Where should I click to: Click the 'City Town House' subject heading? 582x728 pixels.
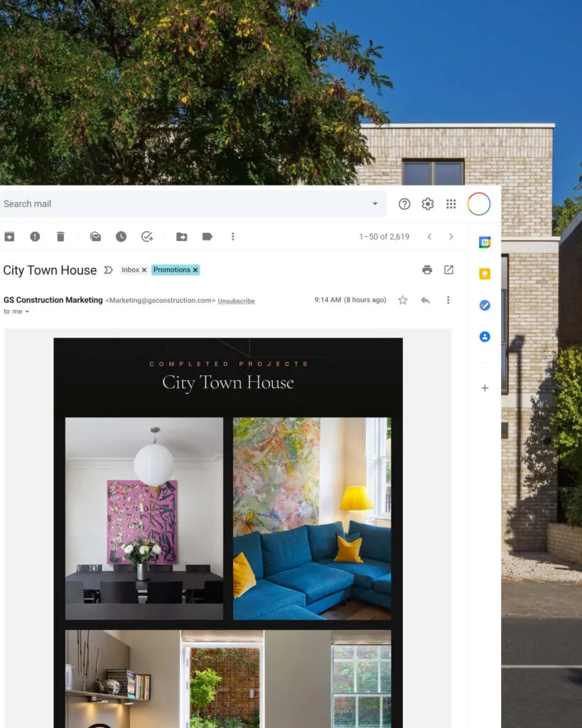click(x=50, y=270)
